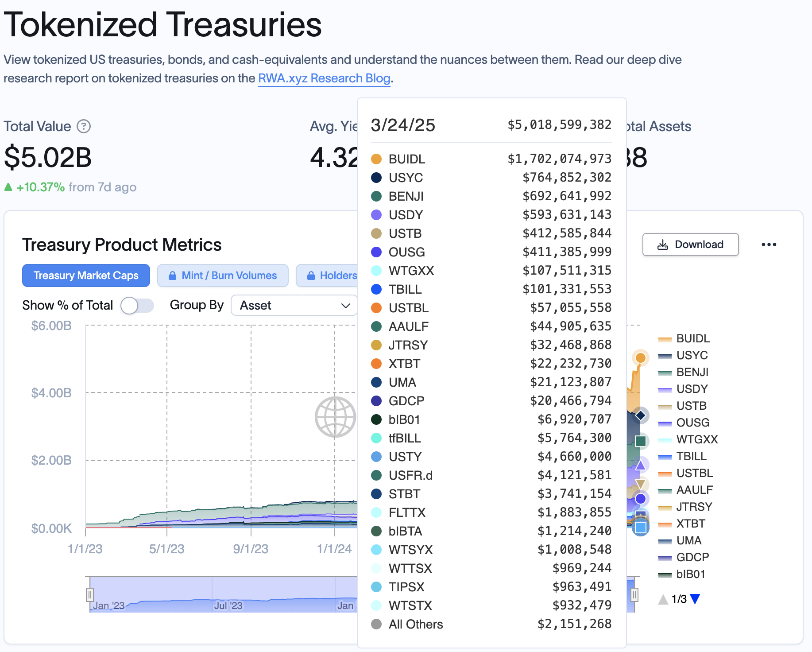Viewport: 812px width, 652px height.
Task: Click the BENJI square marker on chart
Action: (x=640, y=441)
